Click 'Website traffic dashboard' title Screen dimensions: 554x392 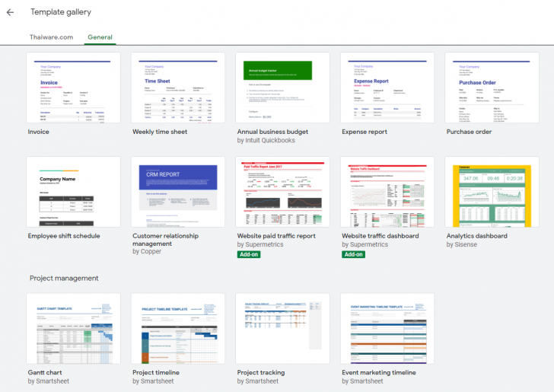click(x=380, y=236)
